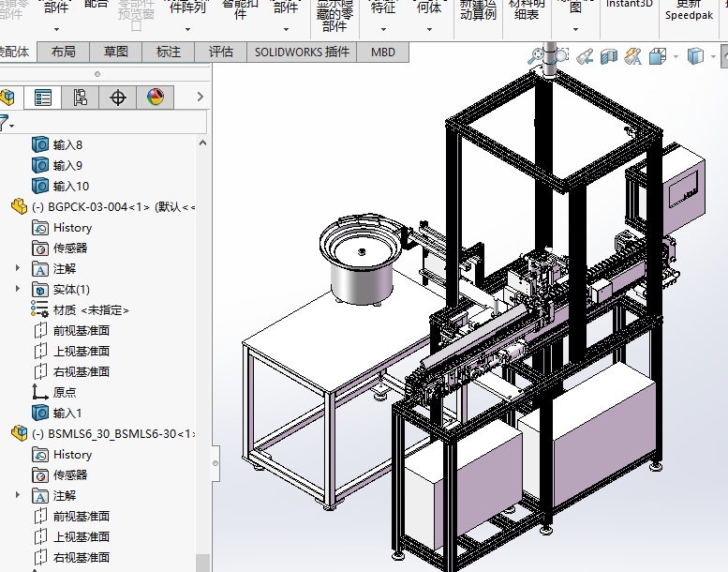Open the DisplayManager color ball tab

156,98
